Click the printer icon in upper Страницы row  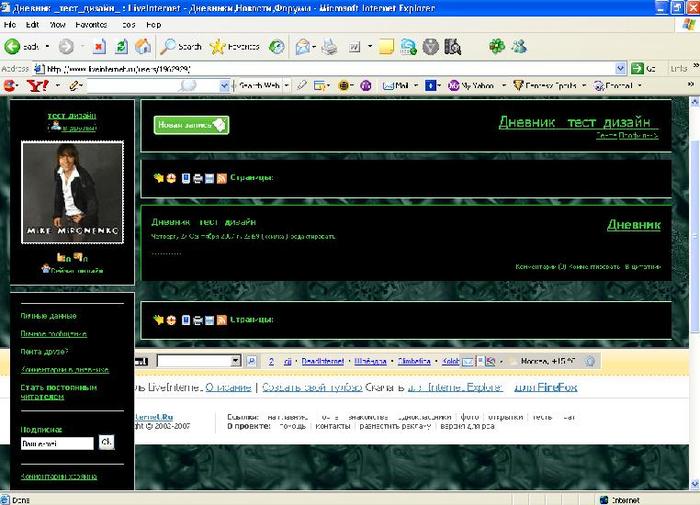click(x=198, y=178)
